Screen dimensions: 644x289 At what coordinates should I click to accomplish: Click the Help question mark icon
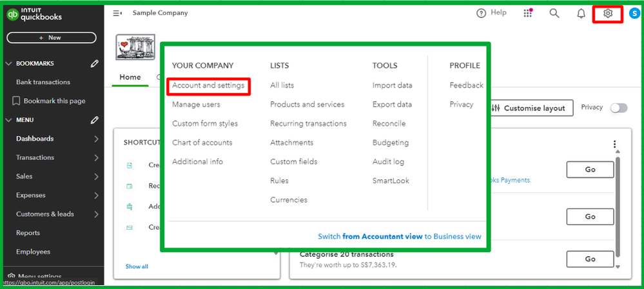pyautogui.click(x=481, y=14)
